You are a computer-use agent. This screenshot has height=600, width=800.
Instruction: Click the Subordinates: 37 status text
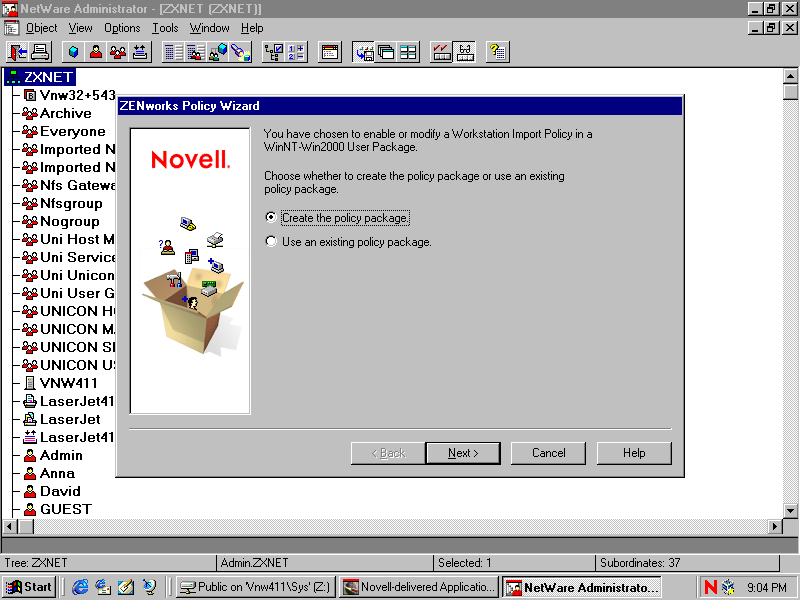click(640, 563)
